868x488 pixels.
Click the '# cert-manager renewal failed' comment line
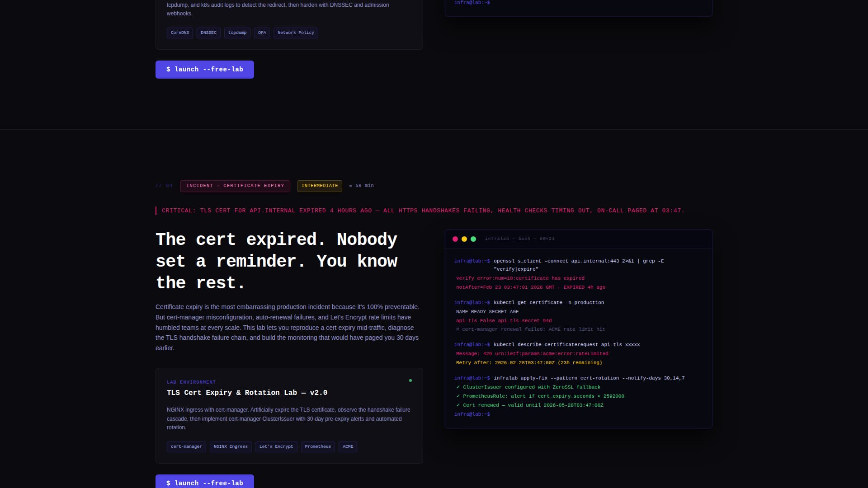531,329
